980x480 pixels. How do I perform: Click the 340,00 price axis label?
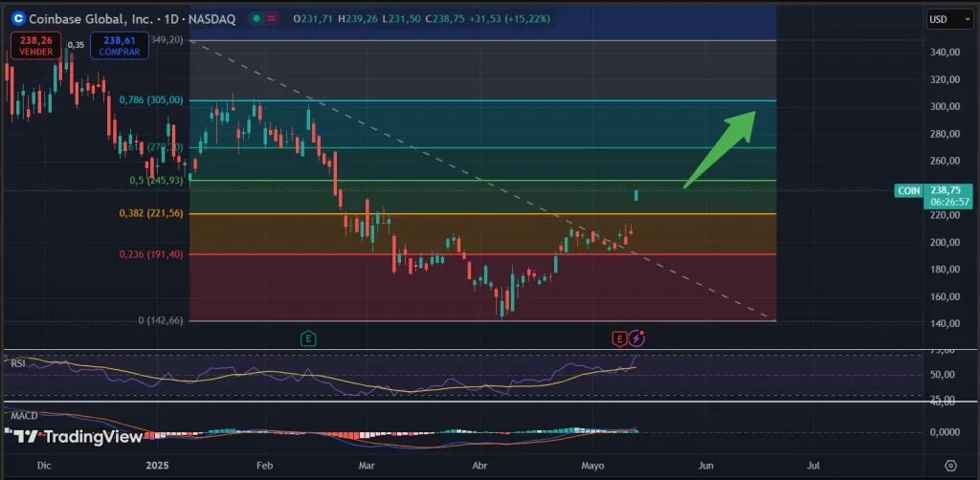(x=945, y=53)
